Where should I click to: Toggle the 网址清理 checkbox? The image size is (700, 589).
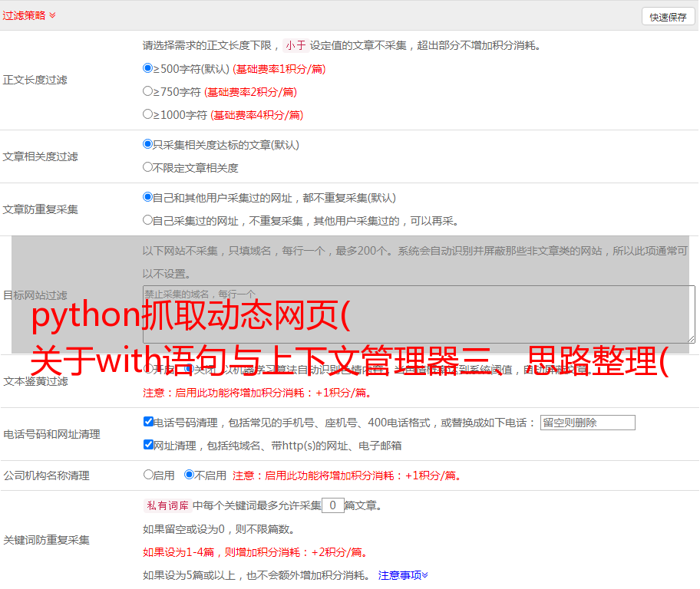coord(148,444)
